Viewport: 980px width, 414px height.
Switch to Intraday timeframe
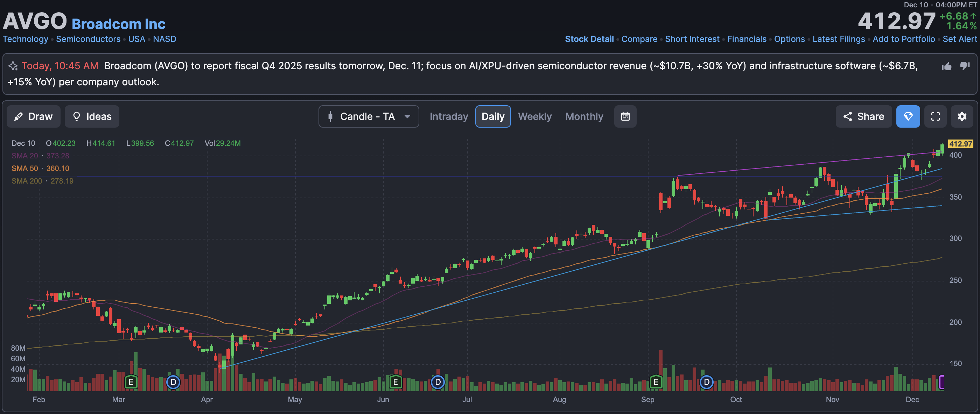tap(449, 116)
